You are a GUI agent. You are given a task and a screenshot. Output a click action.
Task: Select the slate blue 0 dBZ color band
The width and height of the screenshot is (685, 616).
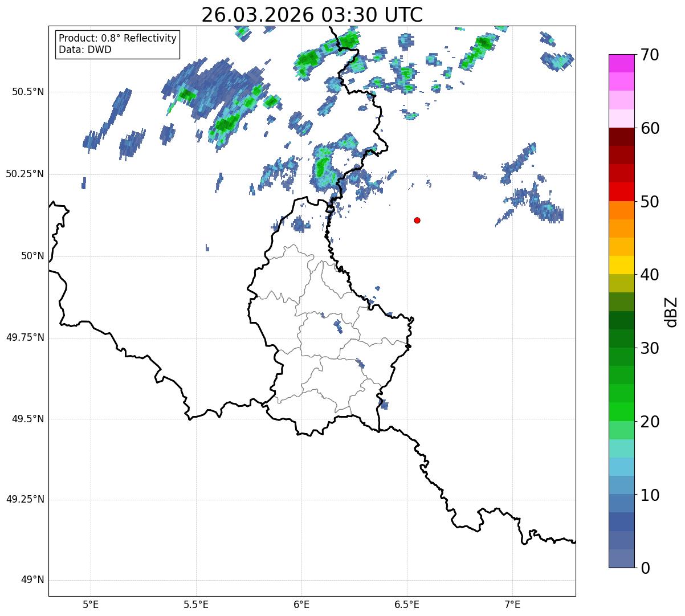pos(622,558)
